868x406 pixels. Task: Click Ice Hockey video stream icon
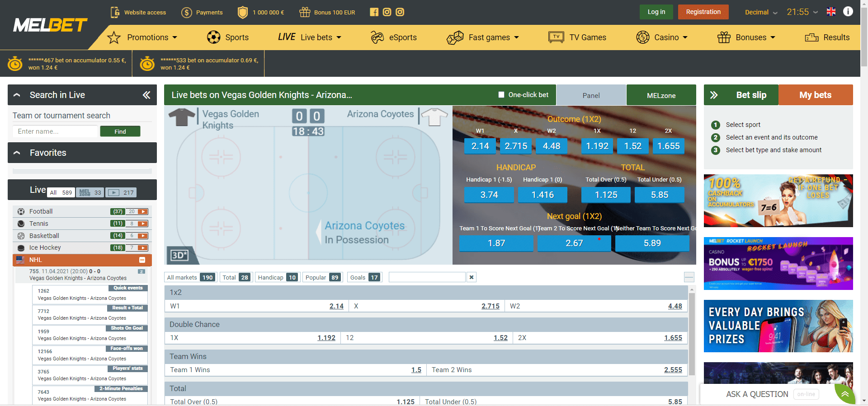click(143, 247)
